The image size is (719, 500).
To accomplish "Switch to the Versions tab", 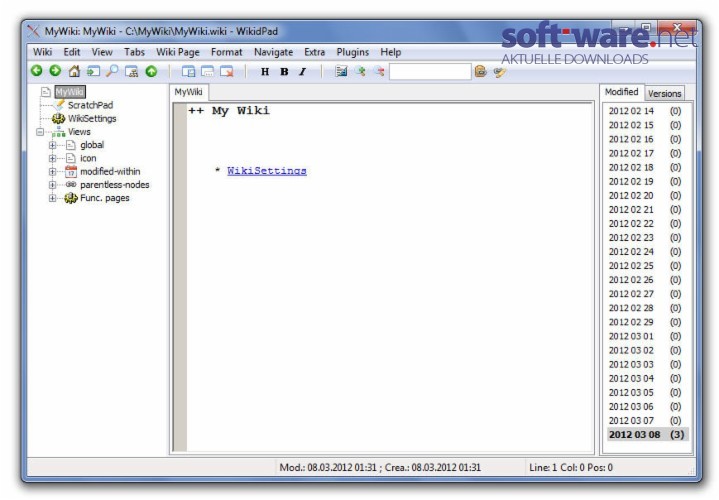I will [x=664, y=94].
